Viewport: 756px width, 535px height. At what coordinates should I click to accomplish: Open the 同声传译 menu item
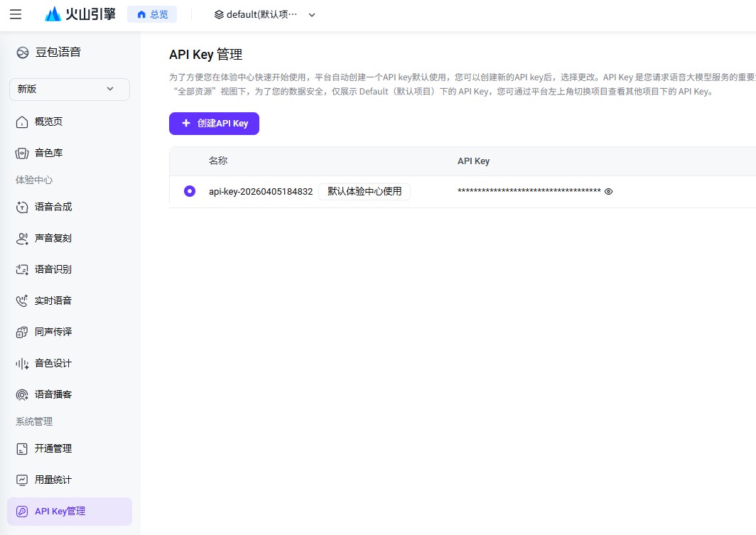tap(53, 332)
